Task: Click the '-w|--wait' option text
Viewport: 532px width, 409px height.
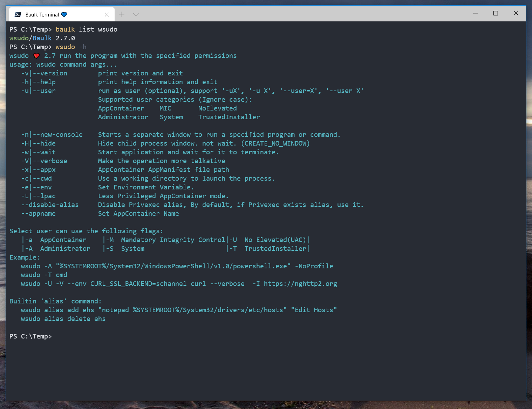Action: pyautogui.click(x=38, y=152)
